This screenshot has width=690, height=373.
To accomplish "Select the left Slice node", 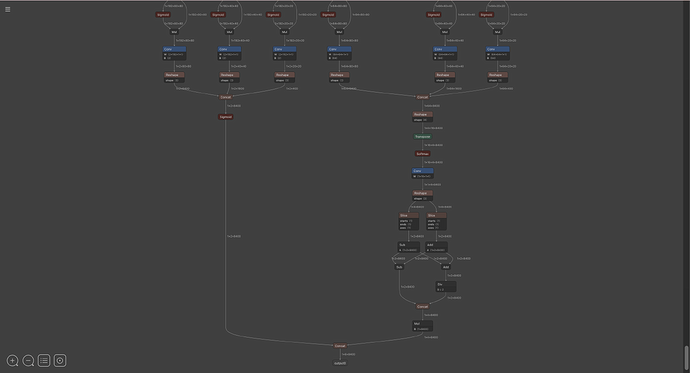I will 408,222.
